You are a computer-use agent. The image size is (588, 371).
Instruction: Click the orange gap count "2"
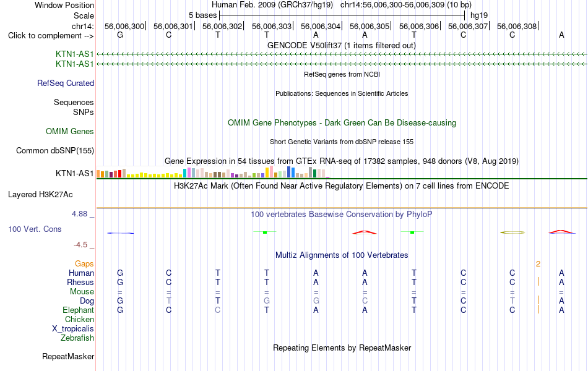click(x=538, y=264)
